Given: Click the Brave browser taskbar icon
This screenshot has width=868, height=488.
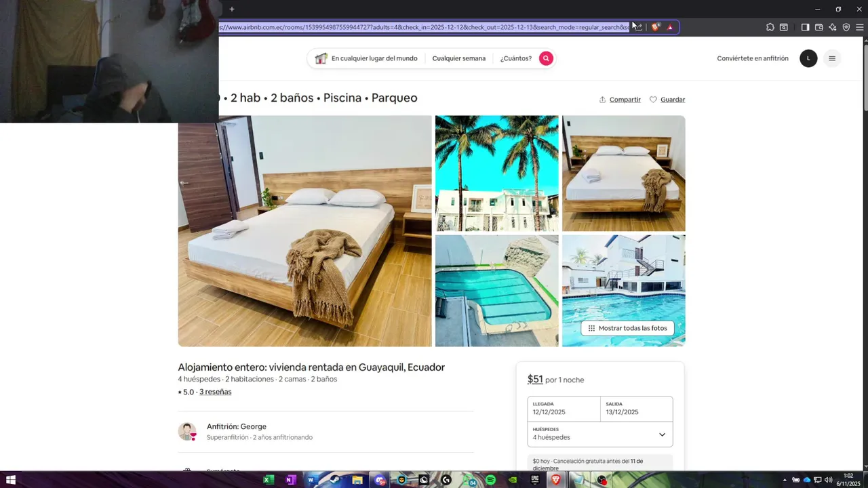Looking at the screenshot, I should pyautogui.click(x=555, y=480).
